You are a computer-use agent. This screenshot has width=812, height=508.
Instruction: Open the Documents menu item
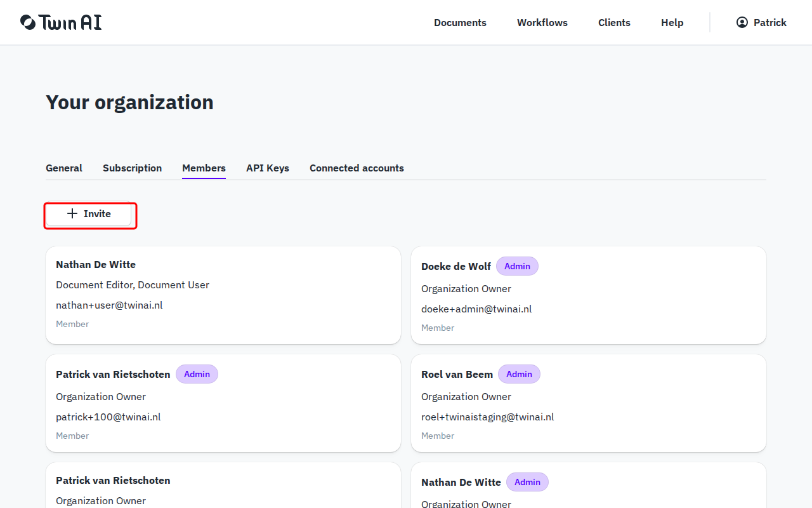(460, 22)
